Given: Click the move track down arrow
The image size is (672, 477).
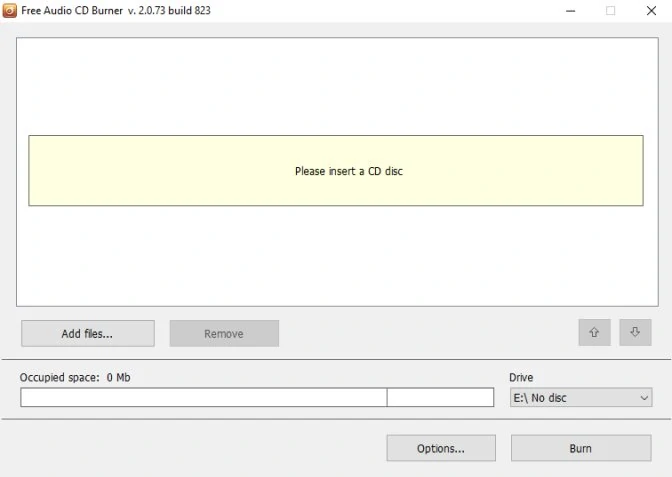Looking at the screenshot, I should [635, 332].
